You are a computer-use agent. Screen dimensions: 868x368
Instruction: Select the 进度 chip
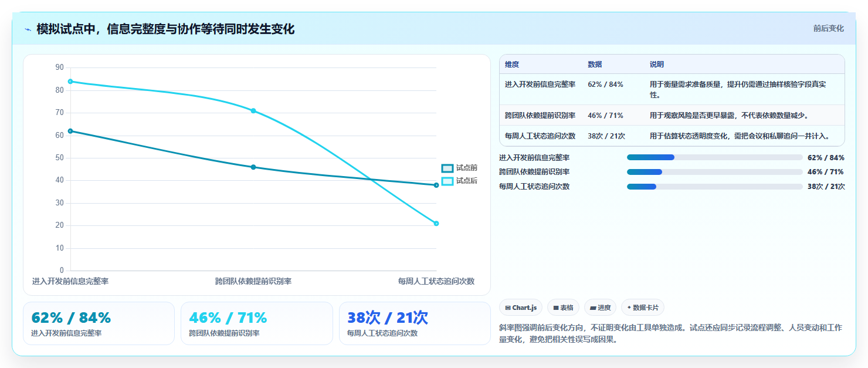click(x=600, y=308)
